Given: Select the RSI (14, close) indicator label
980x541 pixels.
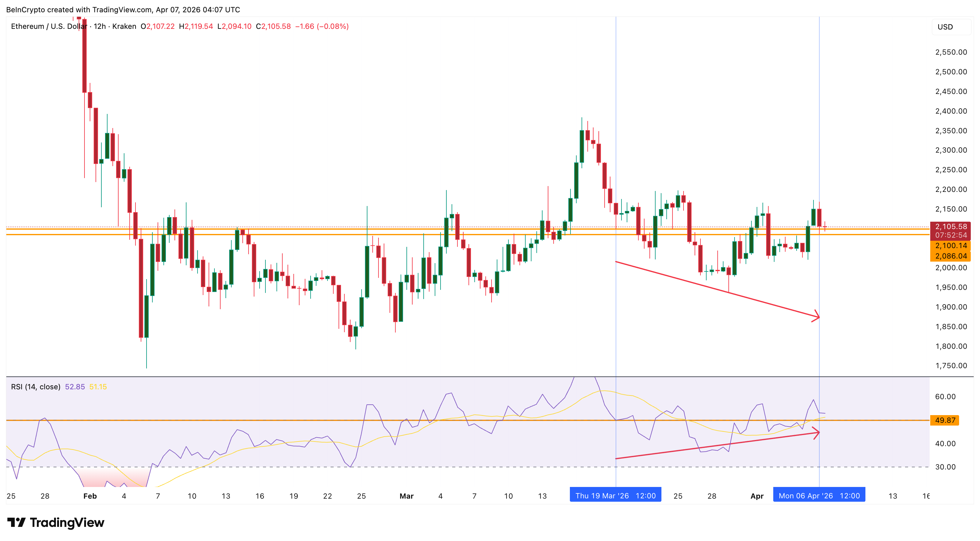Looking at the screenshot, I should tap(35, 386).
